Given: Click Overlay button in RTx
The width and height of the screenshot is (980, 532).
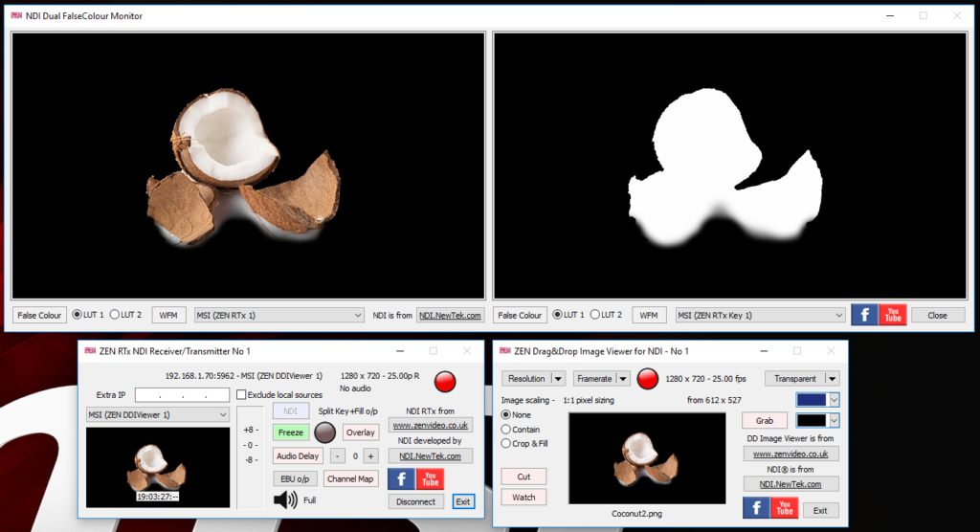Looking at the screenshot, I should (361, 432).
